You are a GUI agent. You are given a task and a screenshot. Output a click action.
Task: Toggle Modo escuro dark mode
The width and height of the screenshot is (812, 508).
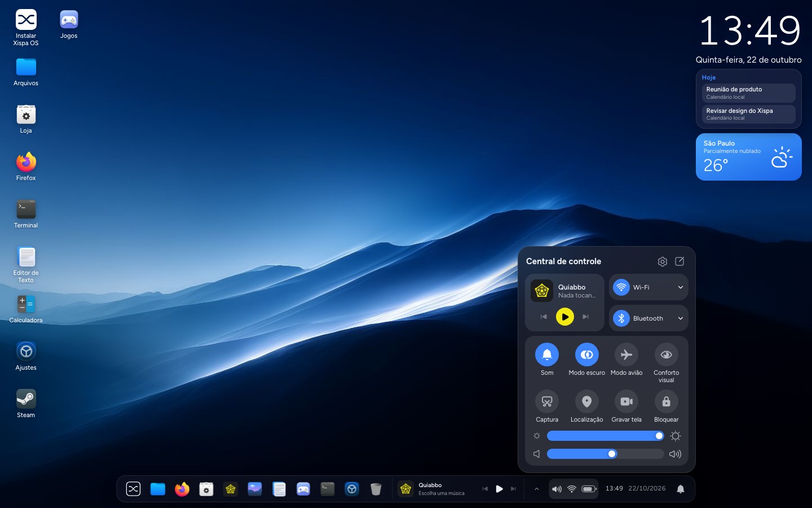(586, 354)
